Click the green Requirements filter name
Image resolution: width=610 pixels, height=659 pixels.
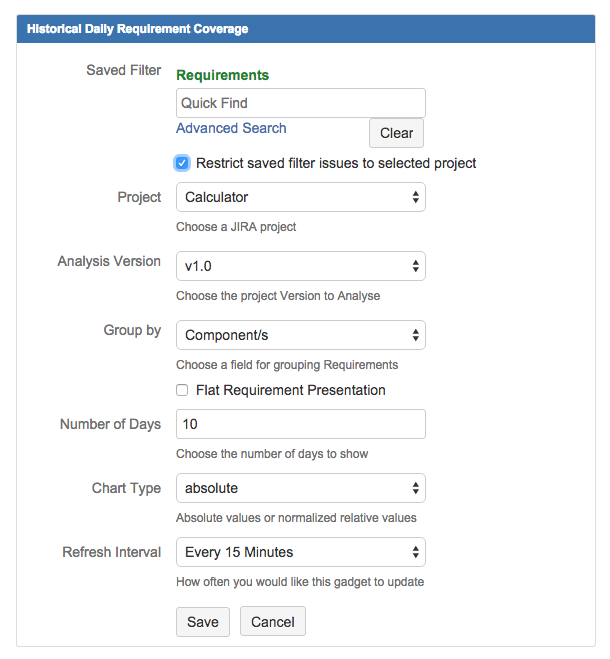[222, 75]
